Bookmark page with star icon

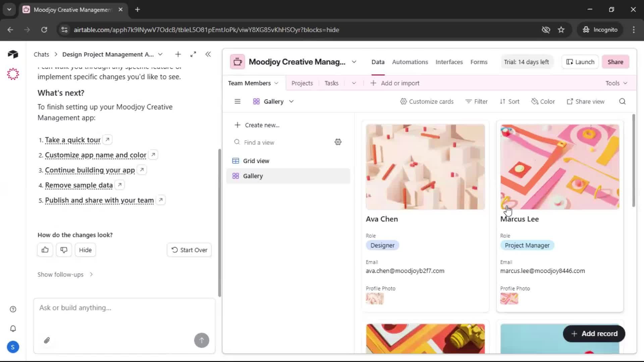[x=561, y=29]
